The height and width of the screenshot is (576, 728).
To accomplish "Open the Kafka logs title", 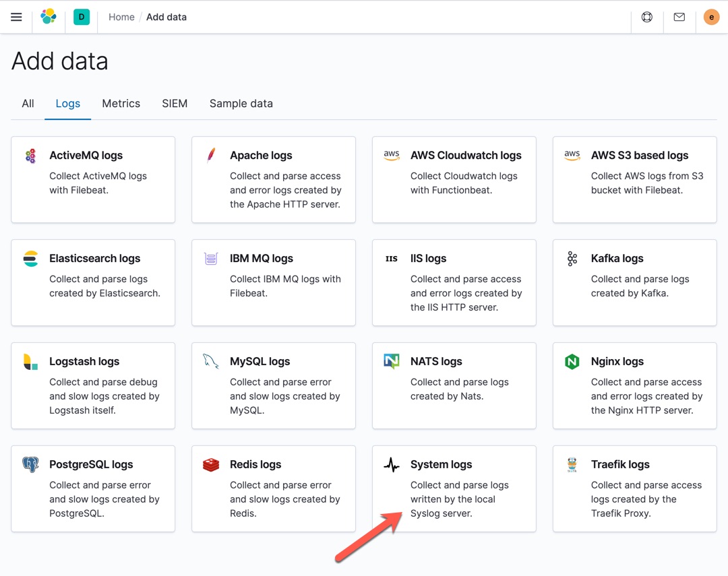I will (x=617, y=259).
